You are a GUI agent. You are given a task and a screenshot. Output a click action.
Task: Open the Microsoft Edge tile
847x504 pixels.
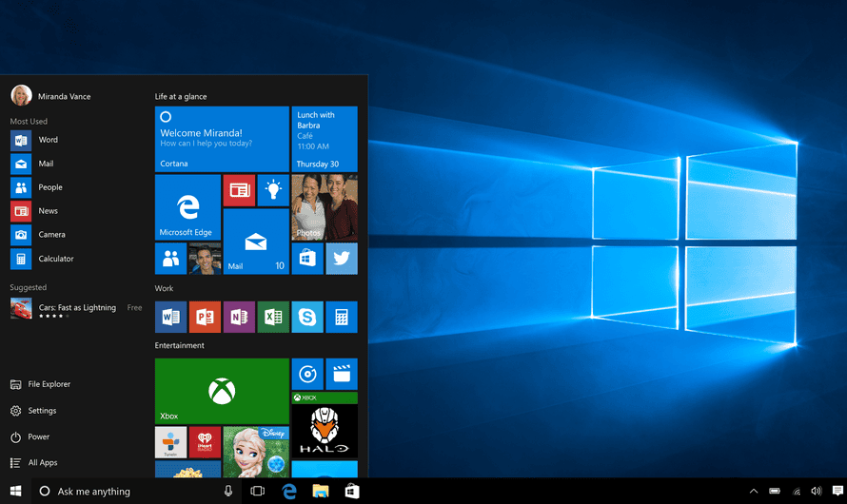187,206
